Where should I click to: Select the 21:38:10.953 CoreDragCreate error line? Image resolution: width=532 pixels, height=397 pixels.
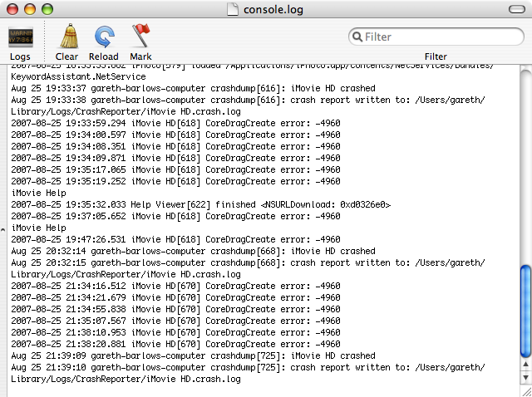point(175,332)
